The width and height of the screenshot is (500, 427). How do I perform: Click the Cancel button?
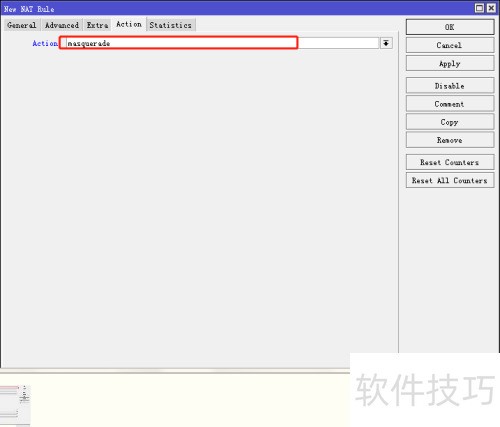click(450, 45)
